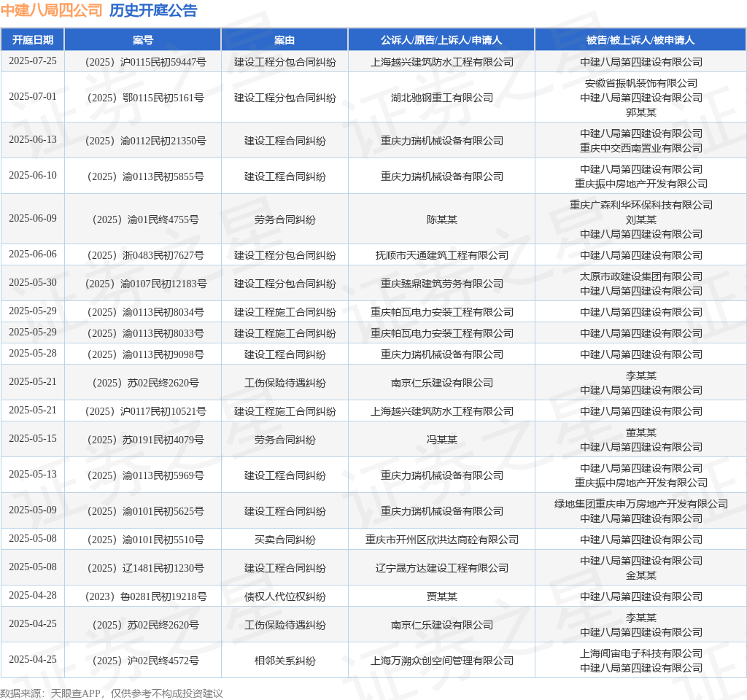Select the hearing date 2025-05-30
Viewport: 747px width, 700px height.
pyautogui.click(x=32, y=282)
